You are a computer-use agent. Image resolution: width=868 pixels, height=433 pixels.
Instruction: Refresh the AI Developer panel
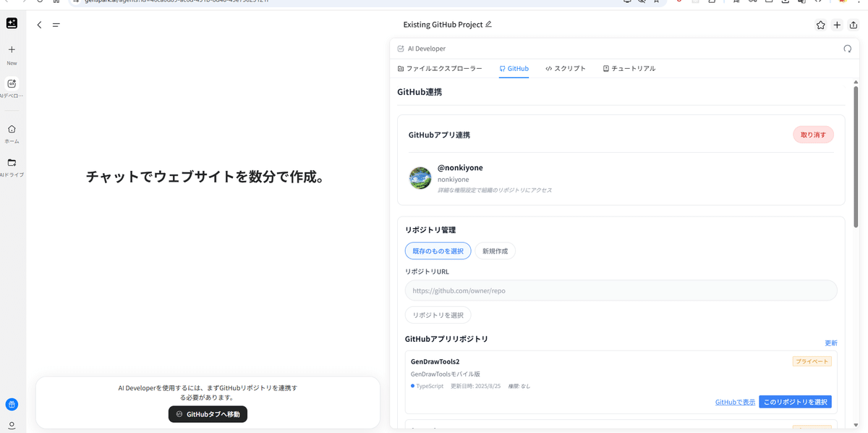pos(848,49)
